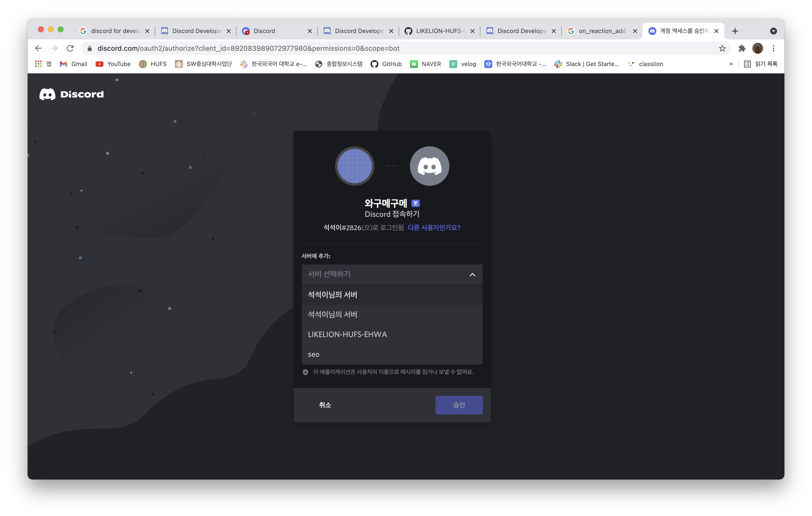Open the HUFS bookmark

point(153,64)
